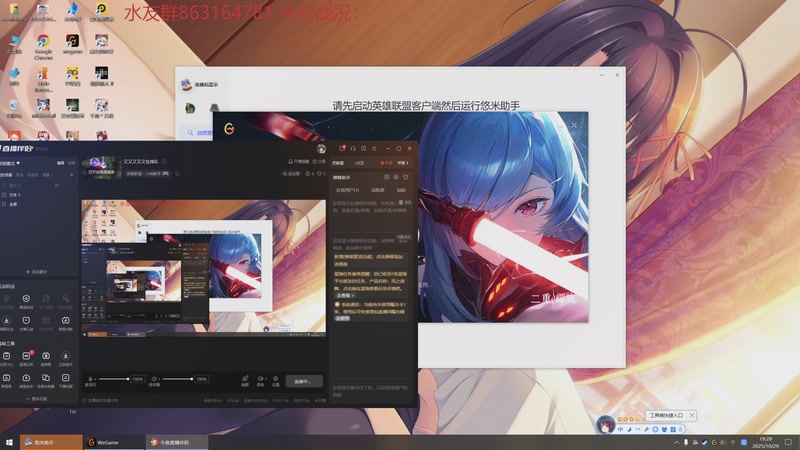
Task: Click the speaker 100% value field
Action: (202, 379)
